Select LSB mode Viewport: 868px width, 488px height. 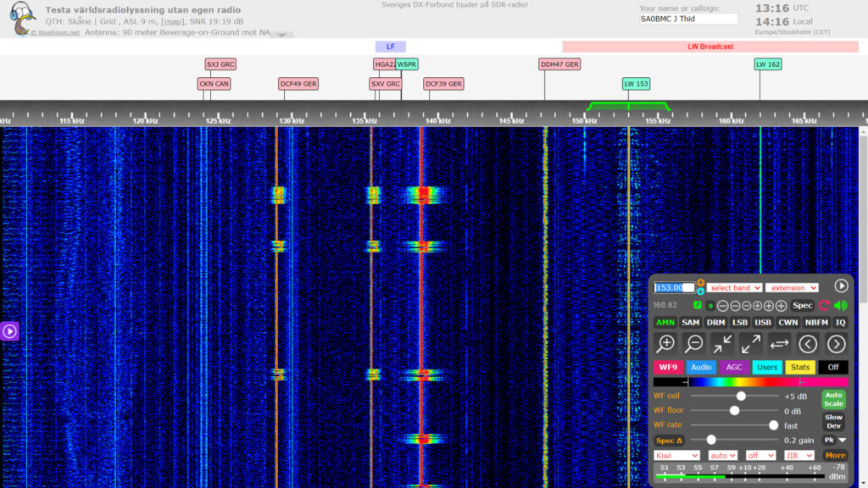(739, 323)
